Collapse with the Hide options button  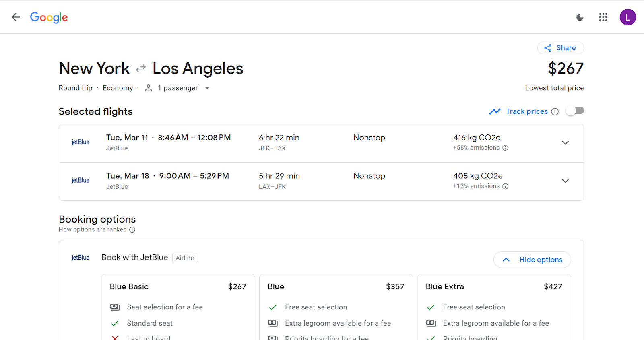(x=532, y=260)
